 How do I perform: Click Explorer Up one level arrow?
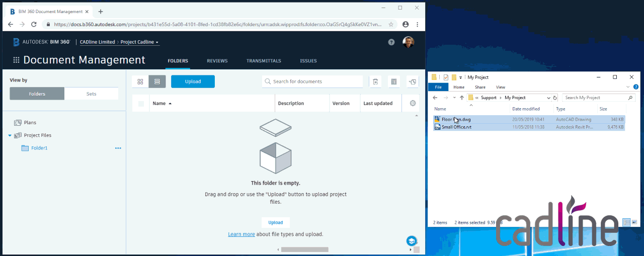point(462,98)
